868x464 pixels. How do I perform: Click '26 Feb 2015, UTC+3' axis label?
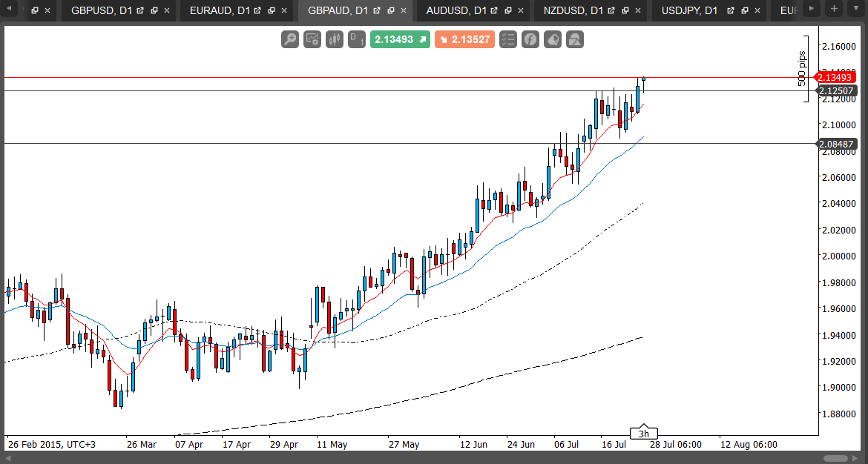(51, 445)
